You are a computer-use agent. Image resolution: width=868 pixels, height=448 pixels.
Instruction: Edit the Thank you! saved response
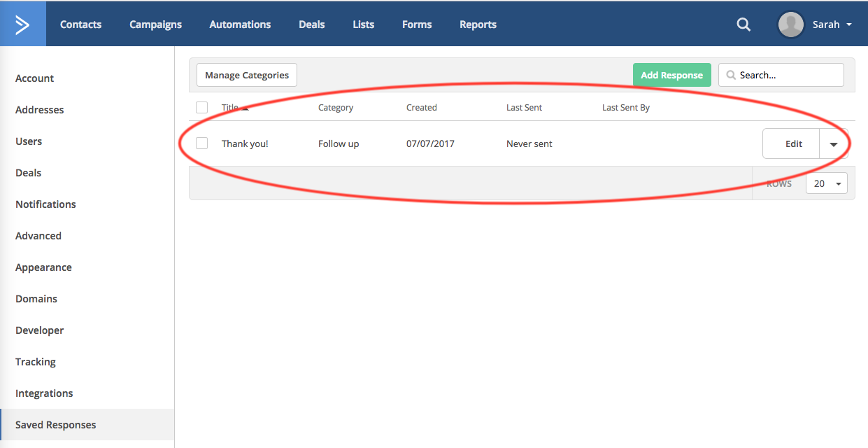click(x=793, y=144)
